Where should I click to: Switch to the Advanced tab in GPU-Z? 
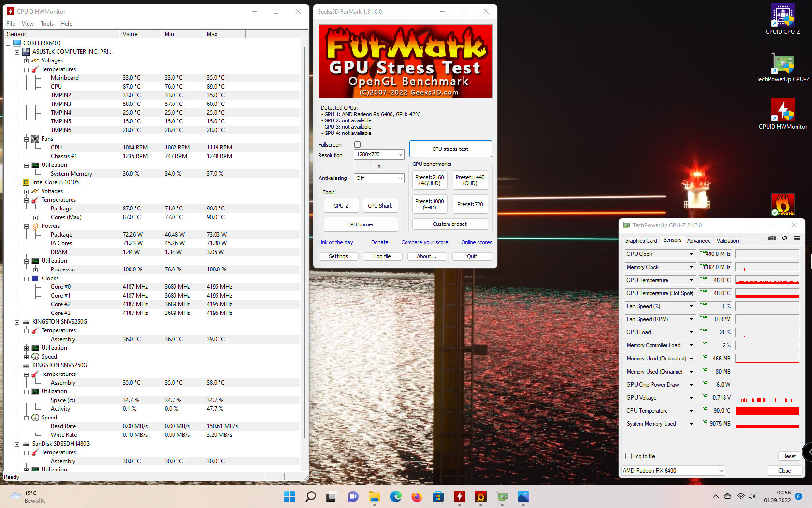coord(699,241)
